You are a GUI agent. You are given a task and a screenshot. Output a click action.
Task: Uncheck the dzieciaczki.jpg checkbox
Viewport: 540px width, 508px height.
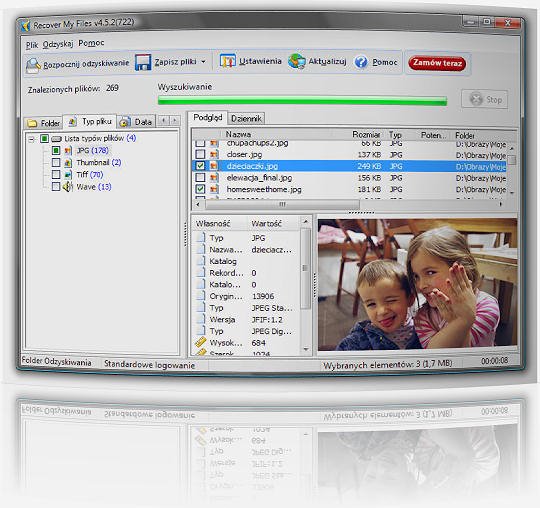(x=200, y=166)
